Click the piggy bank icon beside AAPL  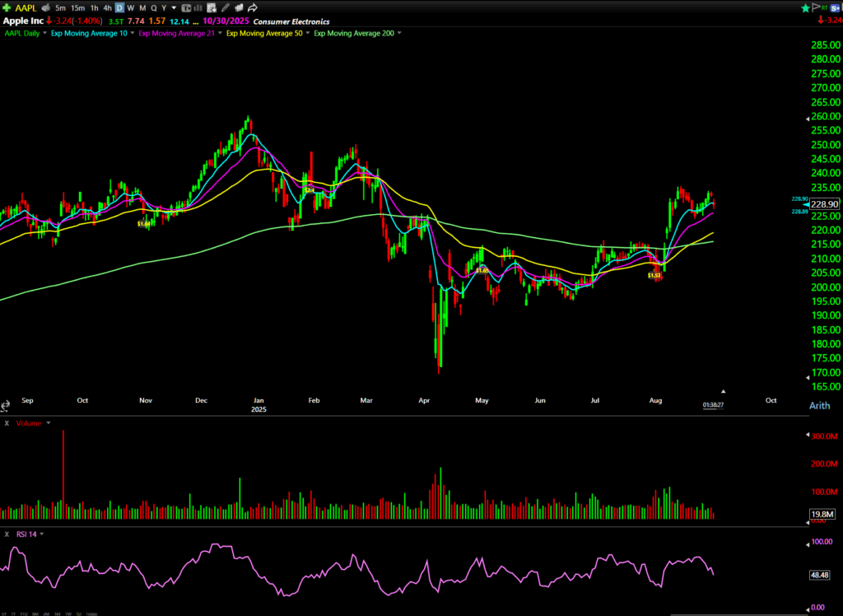(x=46, y=8)
